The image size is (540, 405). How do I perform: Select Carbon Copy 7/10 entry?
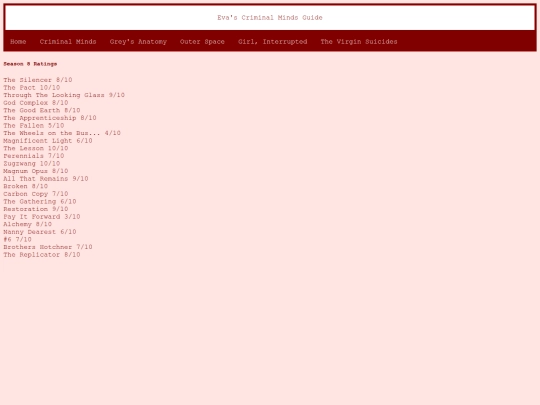(36, 194)
